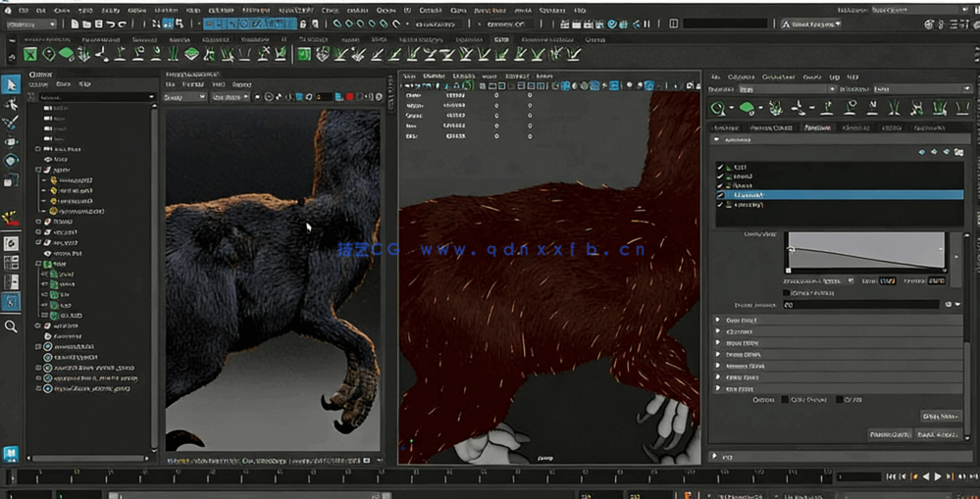Select the arrow Select tool in toolbox
Viewport: 980px width, 499px height.
[11, 84]
